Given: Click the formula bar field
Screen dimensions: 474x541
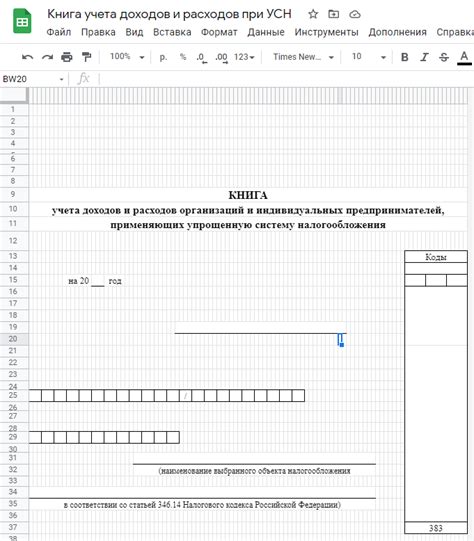Looking at the screenshot, I should 286,79.
